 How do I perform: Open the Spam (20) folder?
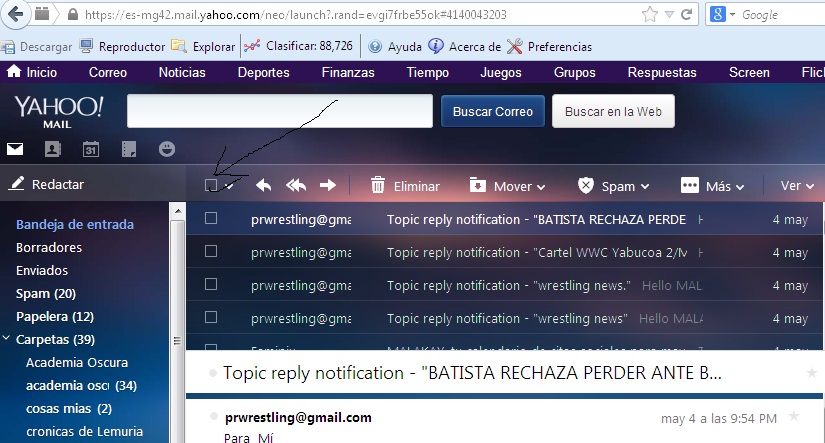pos(46,294)
